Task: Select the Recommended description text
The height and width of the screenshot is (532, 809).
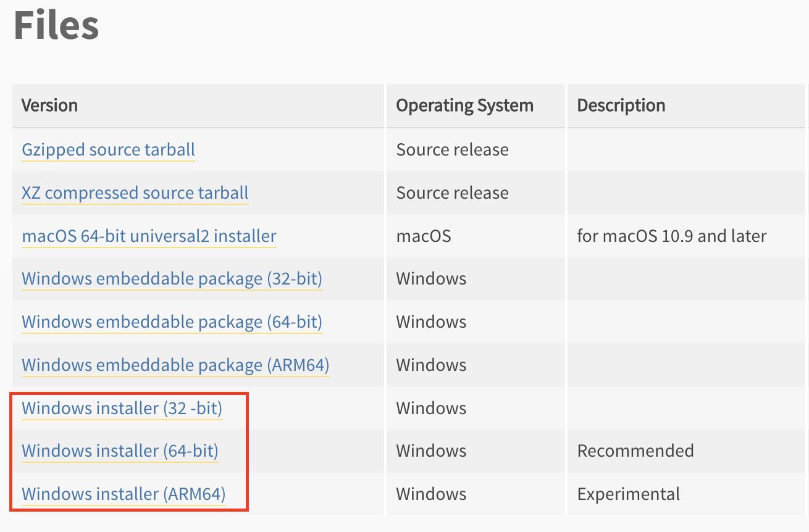Action: tap(635, 451)
